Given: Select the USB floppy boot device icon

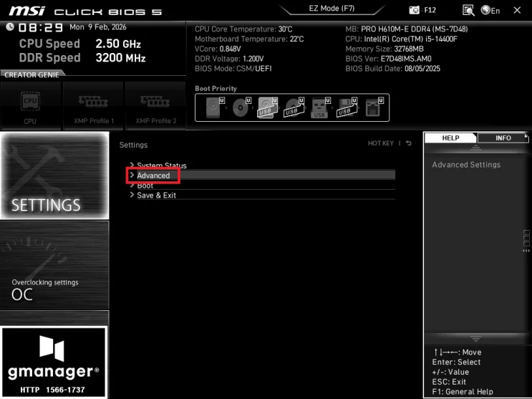Looking at the screenshot, I should tap(347, 107).
